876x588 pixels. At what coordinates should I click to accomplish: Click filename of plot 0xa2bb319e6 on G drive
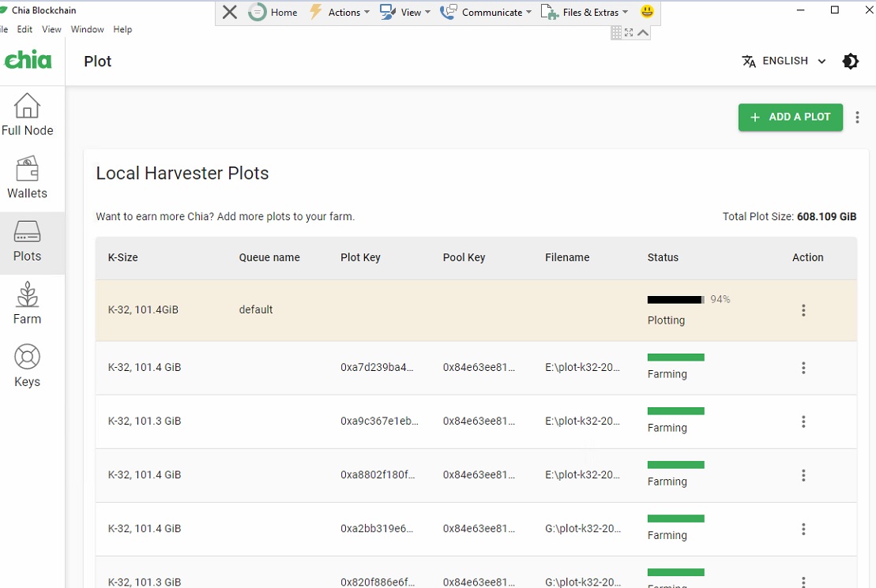[x=583, y=528]
